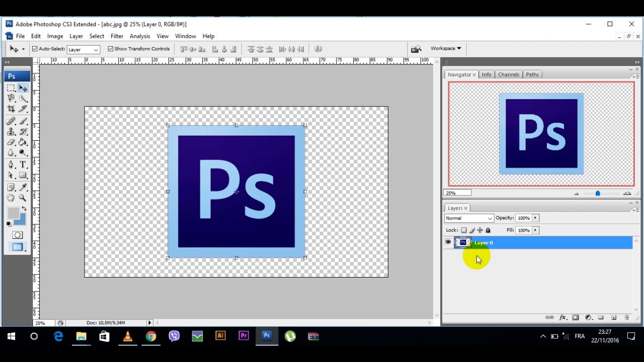Select the Move tool in toolbox
Screen dimensions: 644x362
tap(23, 88)
